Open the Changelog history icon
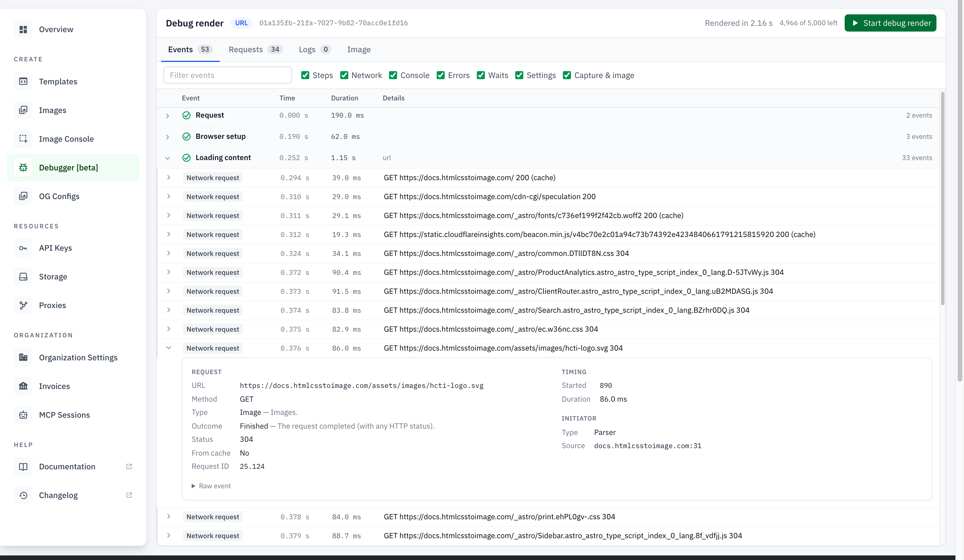964x560 pixels. (x=23, y=495)
